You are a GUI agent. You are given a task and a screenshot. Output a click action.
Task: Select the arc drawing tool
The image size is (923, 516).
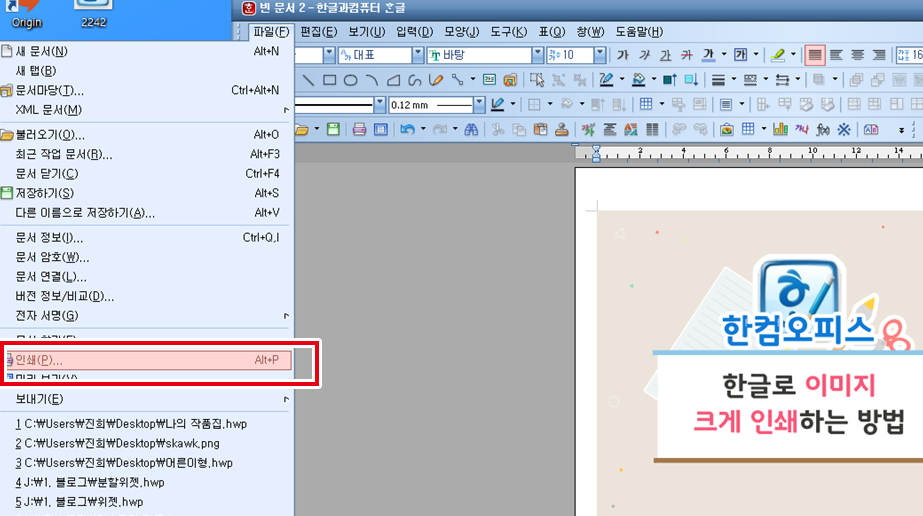pyautogui.click(x=371, y=79)
